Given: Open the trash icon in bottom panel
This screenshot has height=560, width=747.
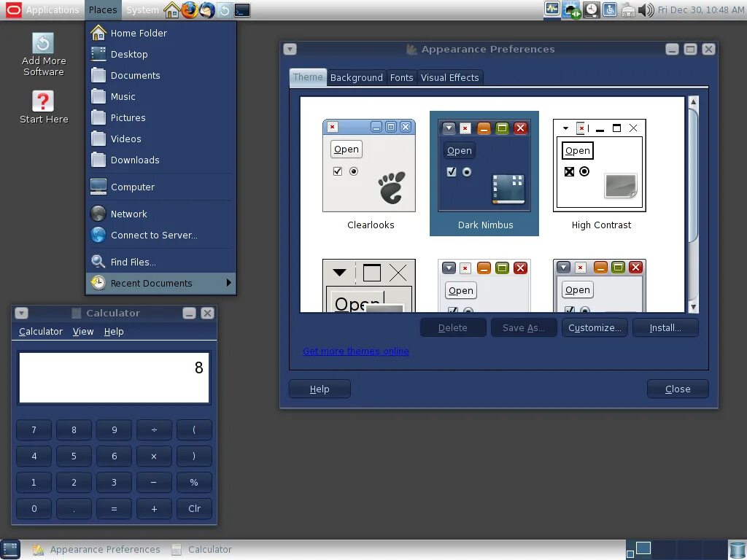Looking at the screenshot, I should coord(737,550).
